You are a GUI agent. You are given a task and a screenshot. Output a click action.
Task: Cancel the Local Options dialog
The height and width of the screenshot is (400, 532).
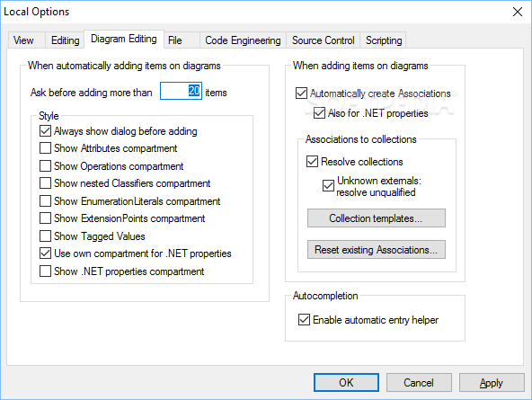(x=419, y=382)
